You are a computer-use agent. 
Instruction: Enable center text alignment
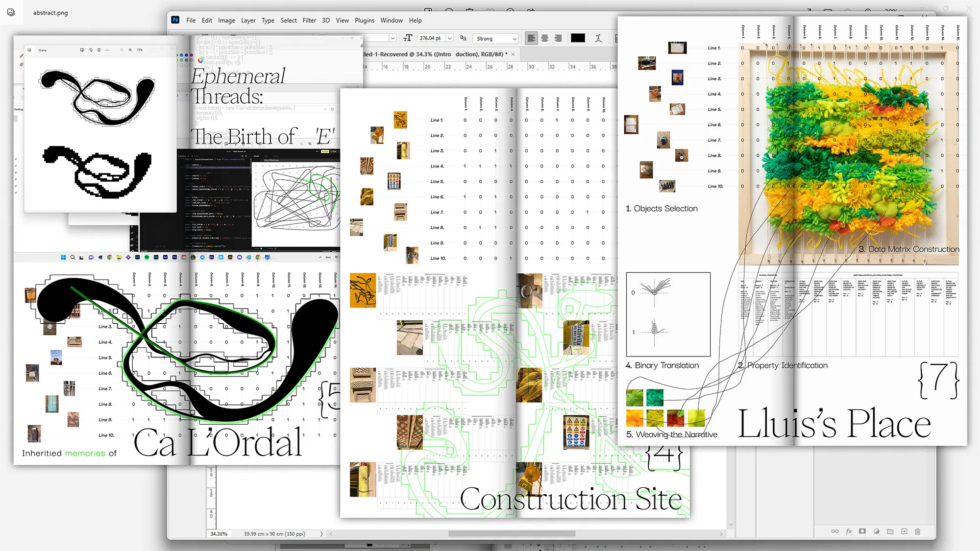pyautogui.click(x=545, y=38)
